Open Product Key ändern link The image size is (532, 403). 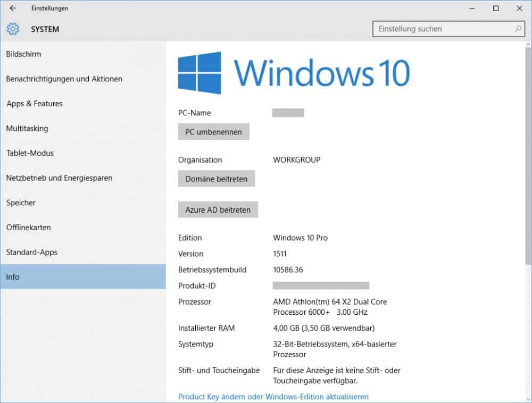click(x=273, y=397)
